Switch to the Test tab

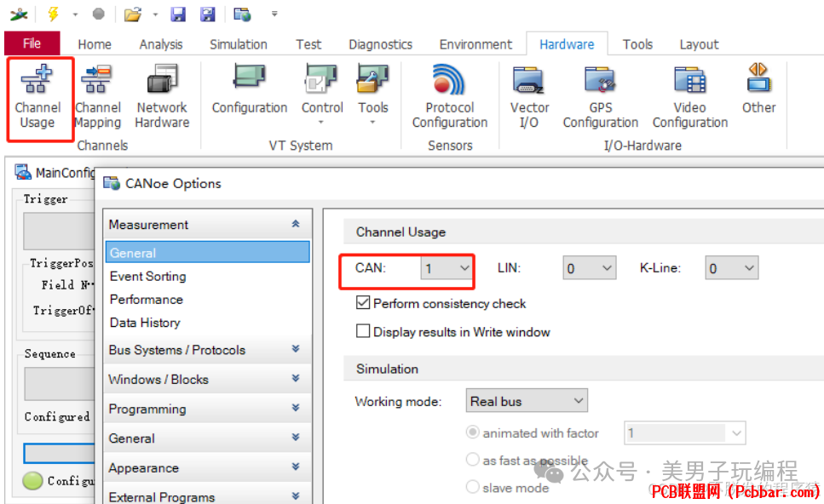tap(308, 44)
